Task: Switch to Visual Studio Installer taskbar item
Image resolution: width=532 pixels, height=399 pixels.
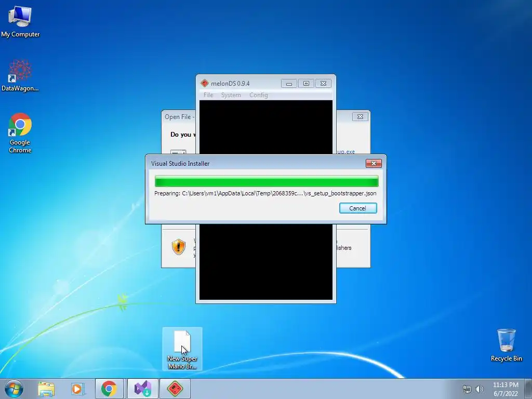Action: pyautogui.click(x=142, y=389)
